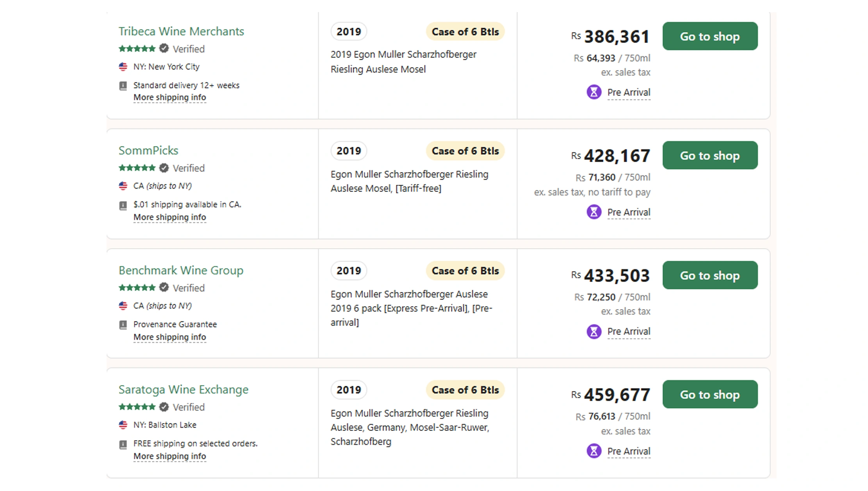The image size is (868, 491).
Task: Click the shipping icon beside $.01 shipping available
Action: coord(123,205)
